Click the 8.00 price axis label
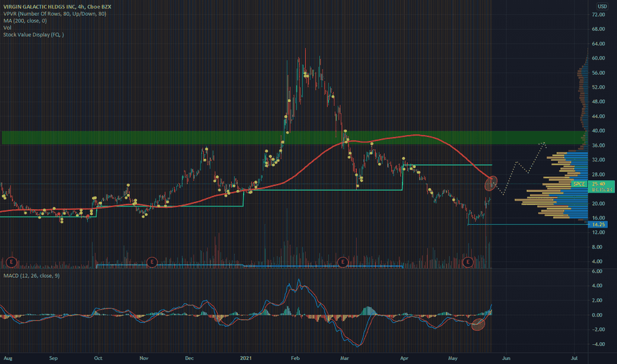The width and height of the screenshot is (617, 364). pos(597,247)
